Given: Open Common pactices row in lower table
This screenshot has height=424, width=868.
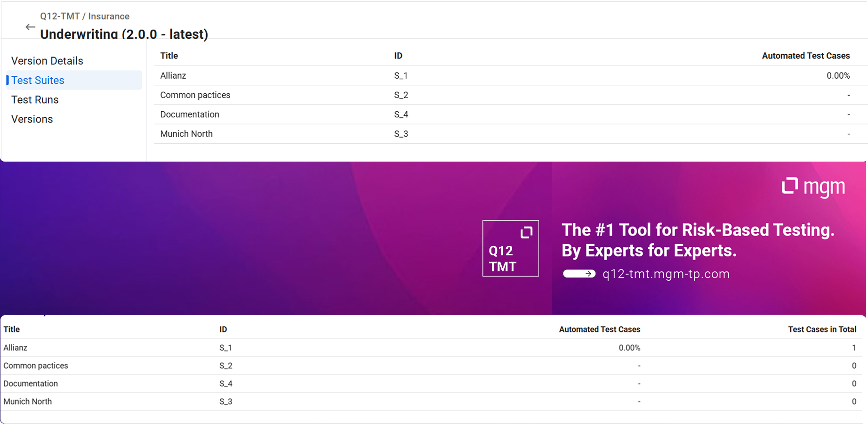Looking at the screenshot, I should pyautogui.click(x=432, y=366).
